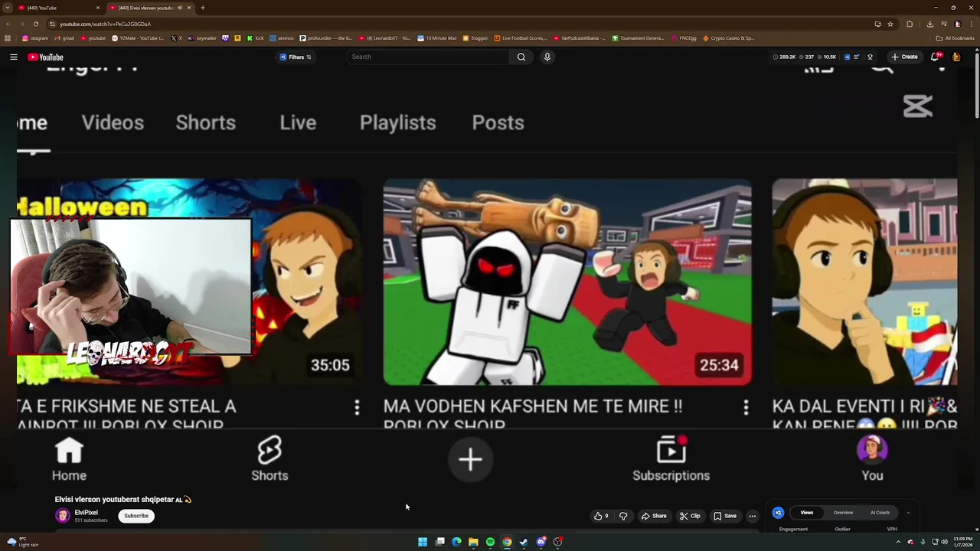Open the ElviPixel channel name link
980x551 pixels.
86,513
